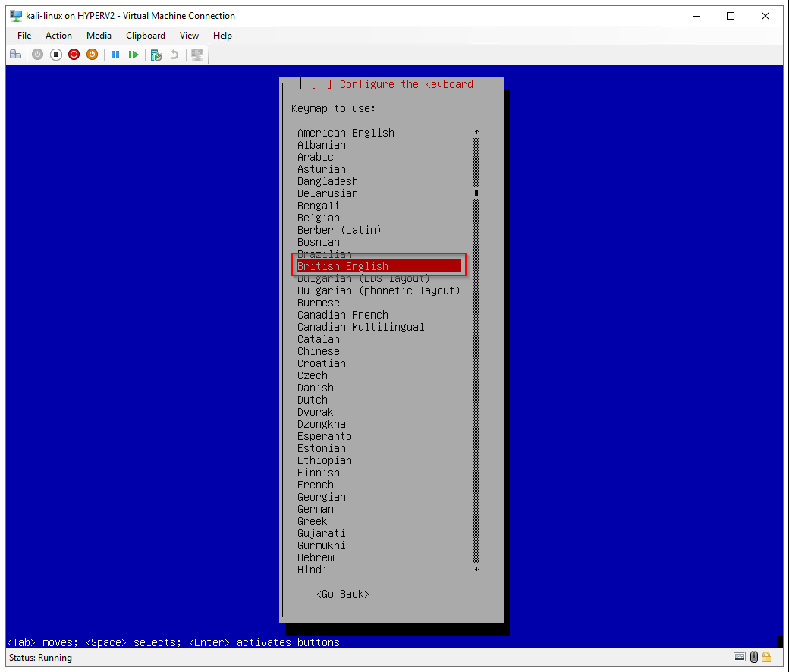Pause the virtual machine using the pause icon
The width and height of the screenshot is (789, 672).
(115, 55)
